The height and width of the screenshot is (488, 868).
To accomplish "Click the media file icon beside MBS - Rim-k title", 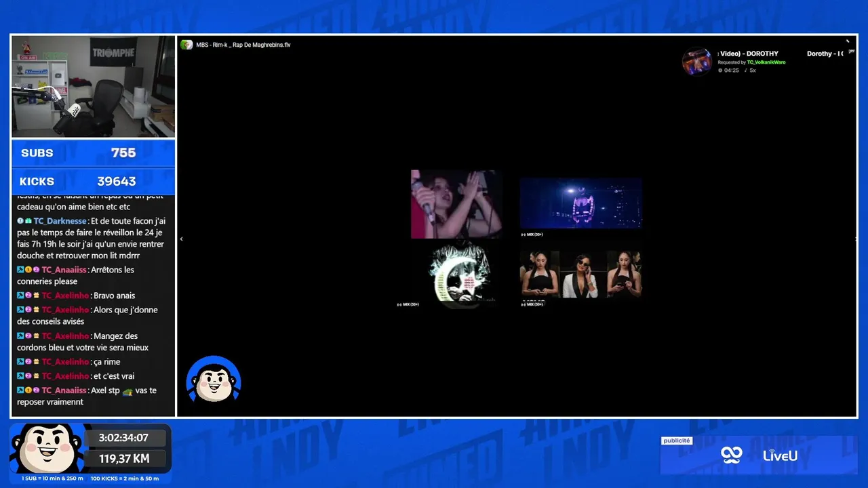I will pyautogui.click(x=186, y=45).
